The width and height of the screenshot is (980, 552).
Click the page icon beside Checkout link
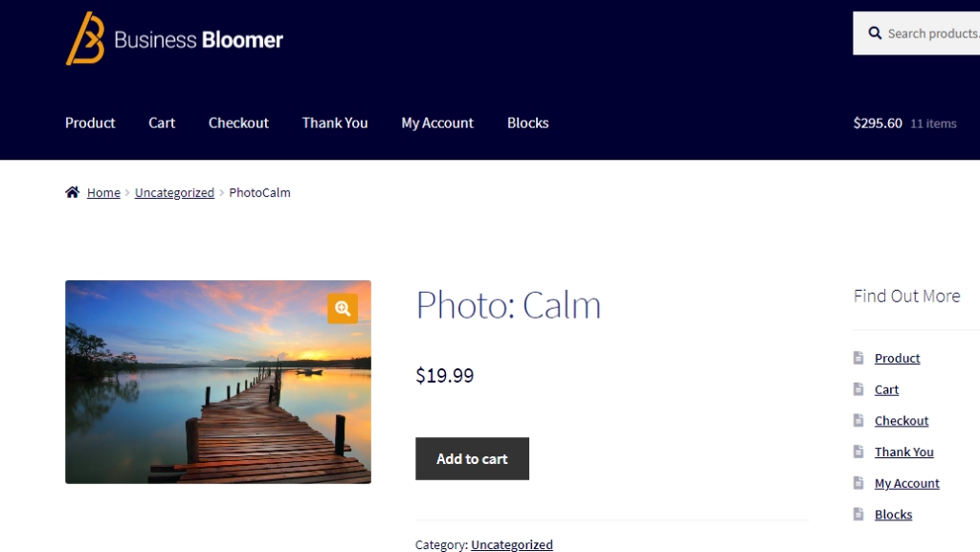click(x=858, y=421)
